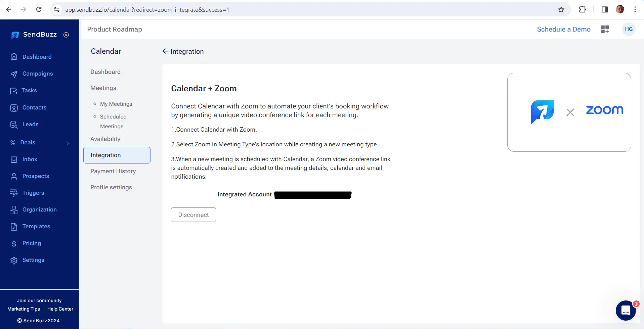Expand the Deals submenu chevron
Screen dimensions: 644x329
[x=68, y=143]
